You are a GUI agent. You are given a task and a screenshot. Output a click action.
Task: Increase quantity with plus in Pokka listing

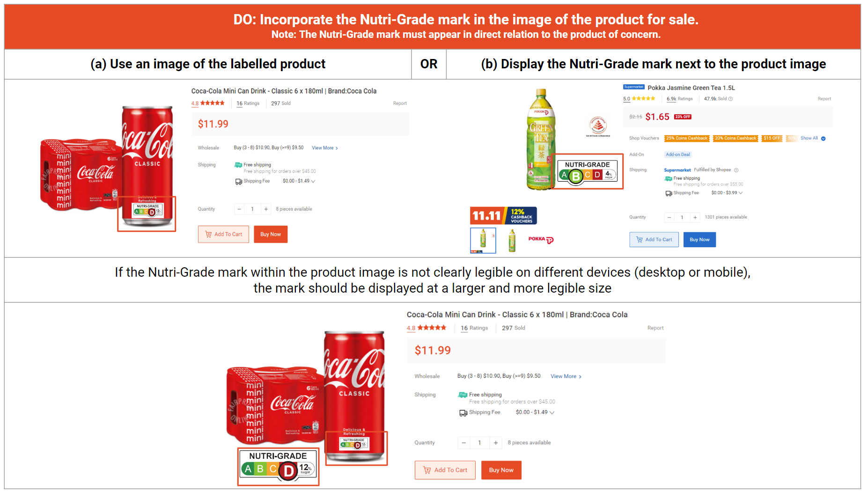pyautogui.click(x=695, y=217)
